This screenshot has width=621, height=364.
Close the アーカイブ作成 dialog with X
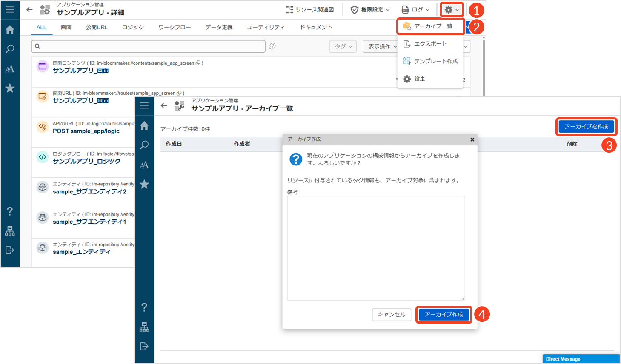pyautogui.click(x=472, y=139)
